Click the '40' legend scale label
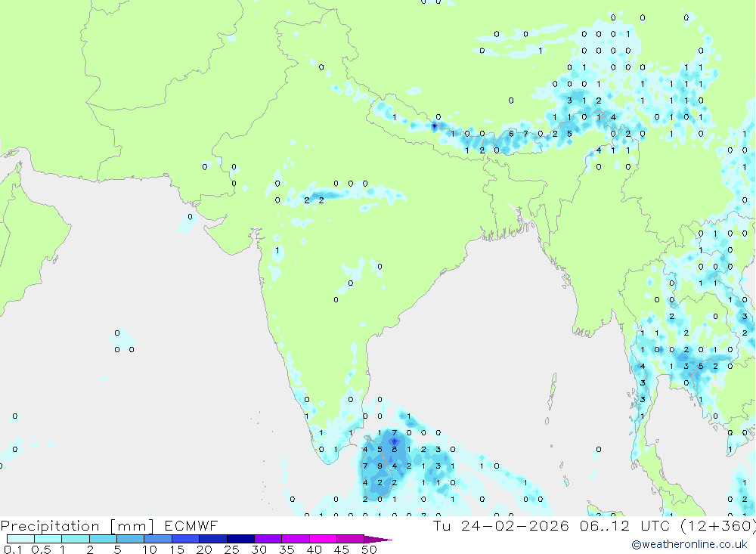Image resolution: width=756 pixels, height=554 pixels. [x=314, y=549]
